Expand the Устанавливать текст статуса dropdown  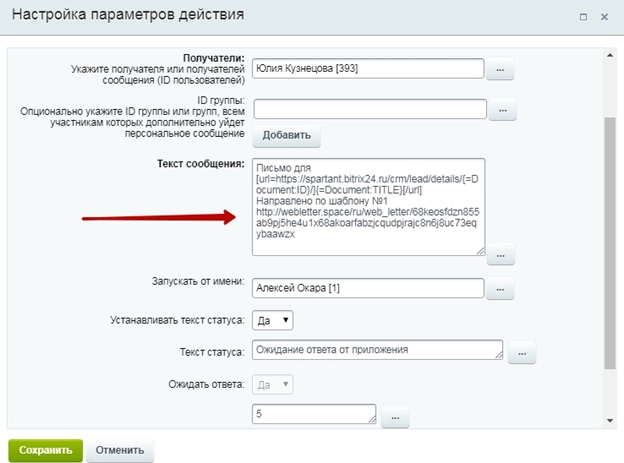click(x=273, y=320)
